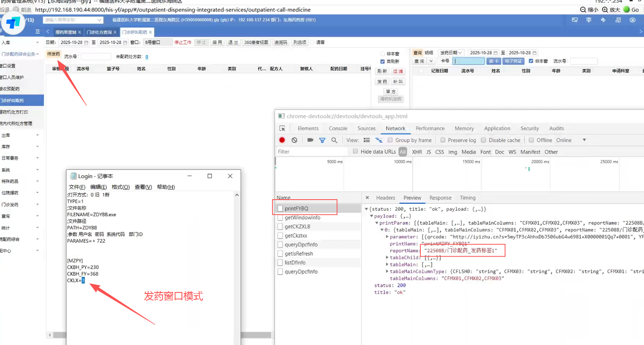The width and height of the screenshot is (644, 345).
Task: Expand the tableMain node in the preview
Action: pos(387,264)
